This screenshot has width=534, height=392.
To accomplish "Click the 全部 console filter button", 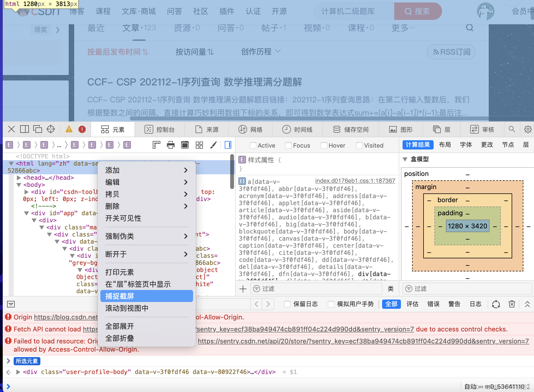I will tap(391, 304).
